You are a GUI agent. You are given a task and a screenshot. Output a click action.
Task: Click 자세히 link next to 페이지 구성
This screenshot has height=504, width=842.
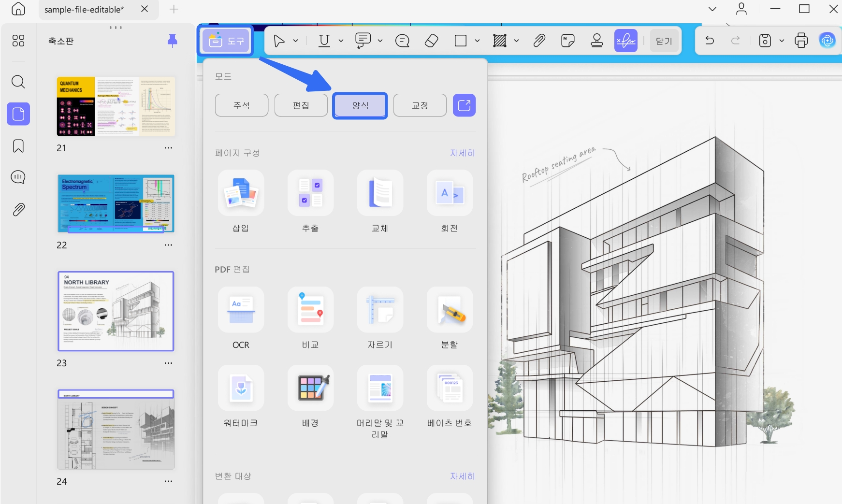(463, 153)
